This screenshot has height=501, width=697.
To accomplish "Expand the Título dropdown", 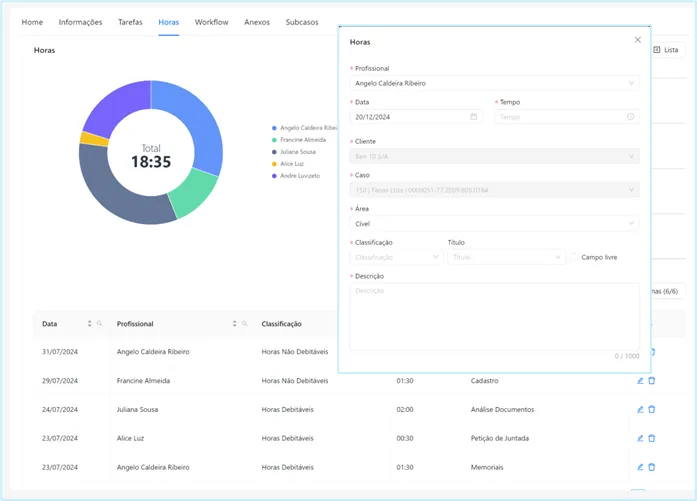I will pos(506,257).
